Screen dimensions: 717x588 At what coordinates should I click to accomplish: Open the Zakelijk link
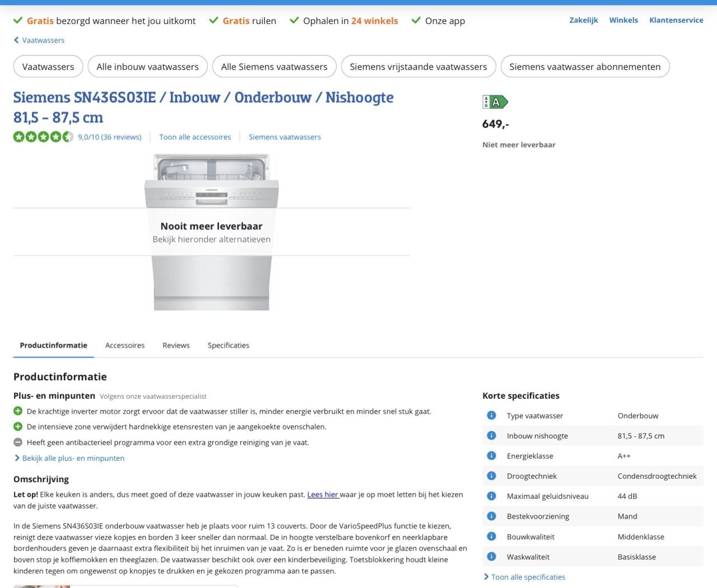pos(584,20)
